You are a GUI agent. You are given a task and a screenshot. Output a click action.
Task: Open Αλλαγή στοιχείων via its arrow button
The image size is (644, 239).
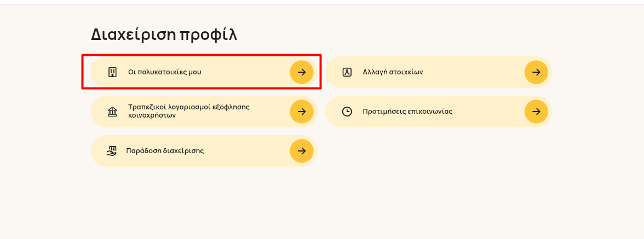(537, 72)
